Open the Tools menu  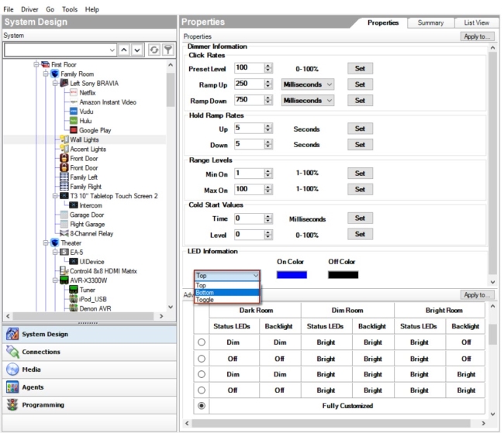70,9
